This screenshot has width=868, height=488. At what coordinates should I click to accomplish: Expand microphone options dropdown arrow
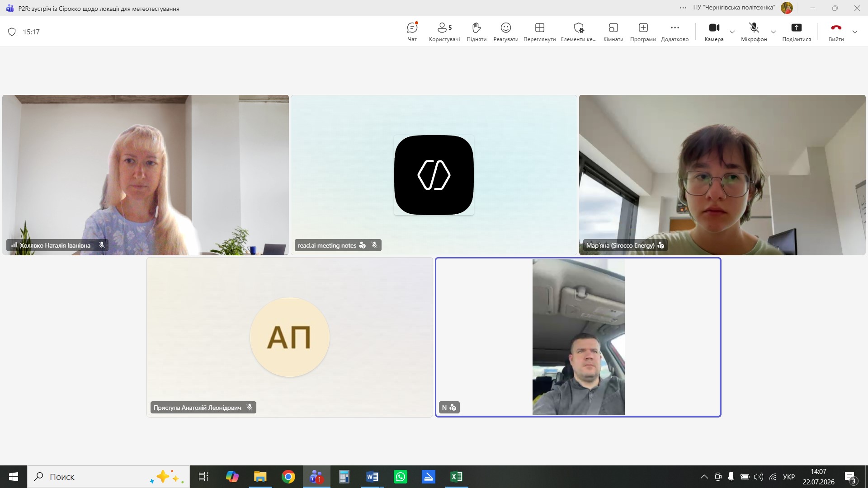(x=774, y=32)
